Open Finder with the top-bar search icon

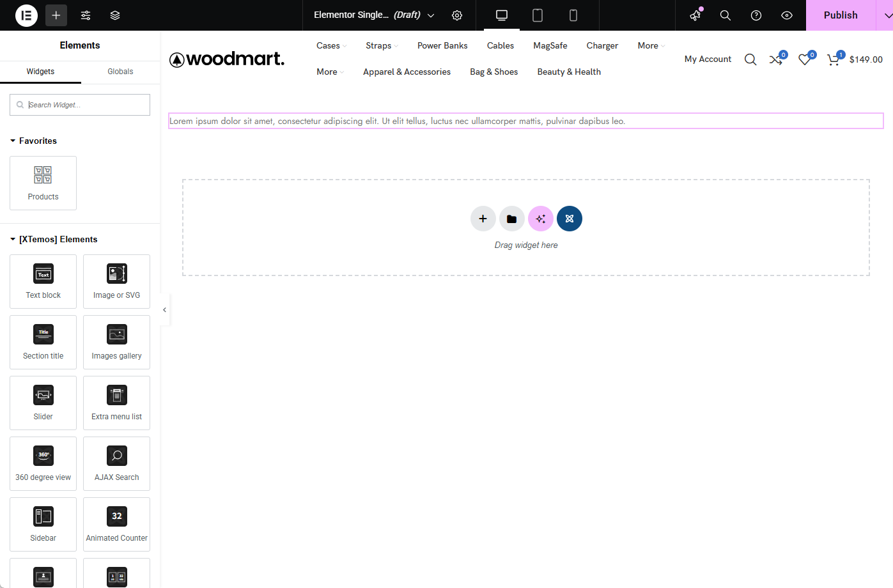click(x=725, y=15)
